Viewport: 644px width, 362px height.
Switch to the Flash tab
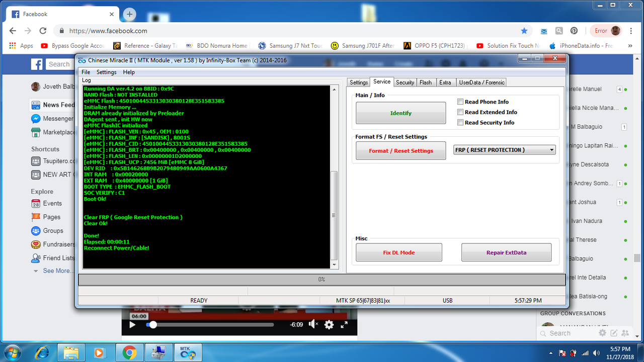pos(426,82)
